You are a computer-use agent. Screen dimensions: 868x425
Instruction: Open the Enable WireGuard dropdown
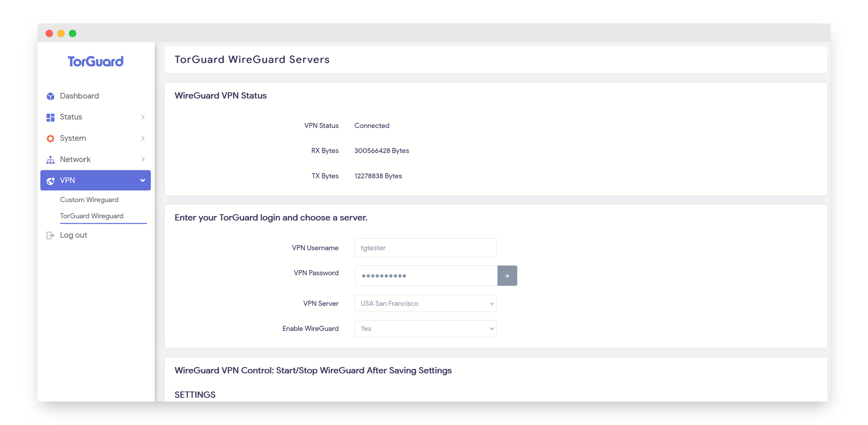pyautogui.click(x=425, y=329)
